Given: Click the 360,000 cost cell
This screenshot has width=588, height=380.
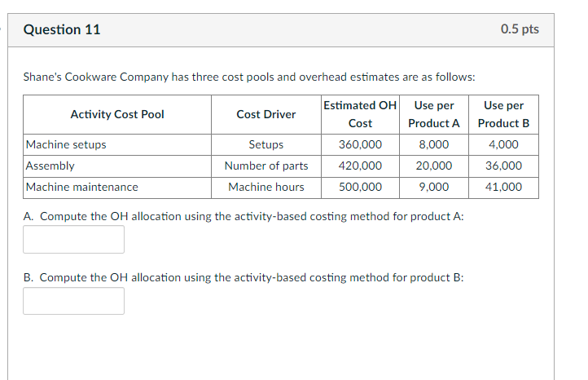Looking at the screenshot, I should coord(360,144).
